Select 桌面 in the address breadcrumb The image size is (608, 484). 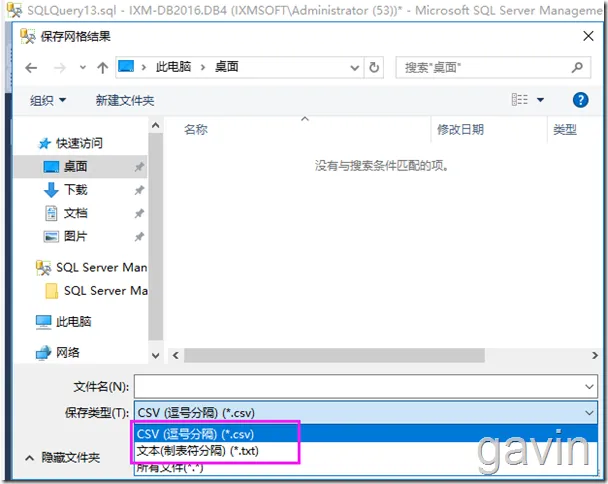226,67
